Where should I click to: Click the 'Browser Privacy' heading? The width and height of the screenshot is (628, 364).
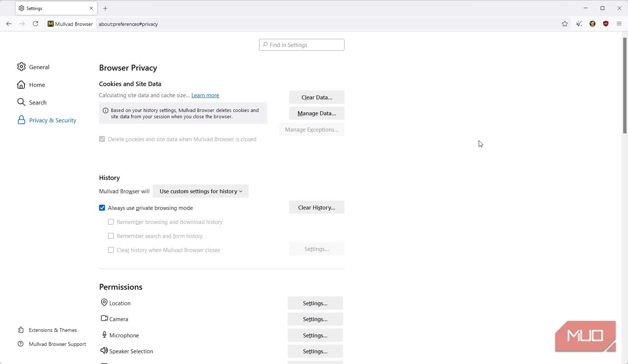click(128, 68)
